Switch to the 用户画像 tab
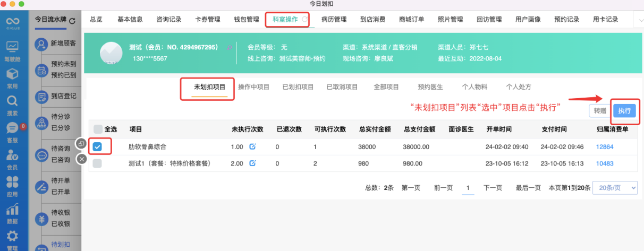 528,20
